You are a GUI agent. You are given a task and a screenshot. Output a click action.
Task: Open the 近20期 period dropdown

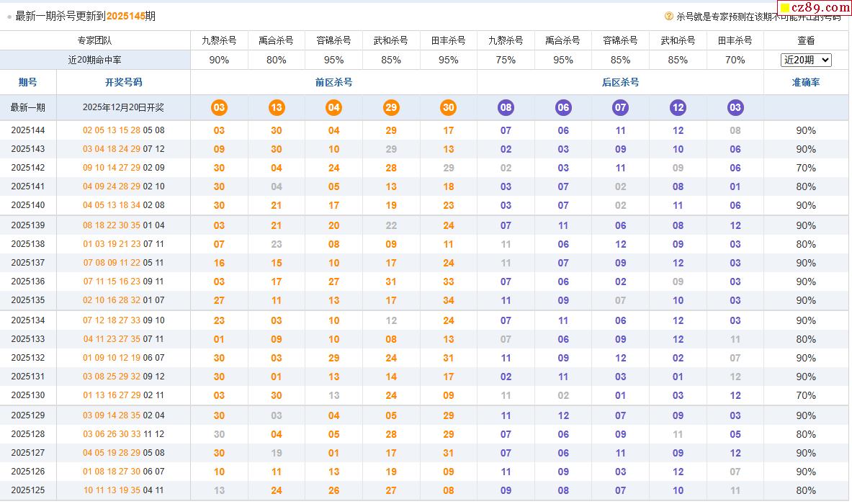click(x=806, y=60)
